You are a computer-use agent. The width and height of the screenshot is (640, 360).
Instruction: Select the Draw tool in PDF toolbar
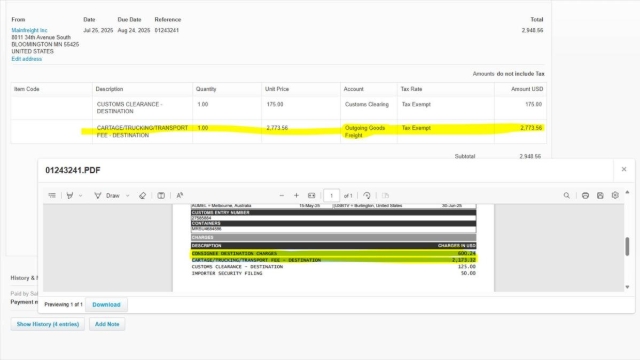(x=107, y=196)
